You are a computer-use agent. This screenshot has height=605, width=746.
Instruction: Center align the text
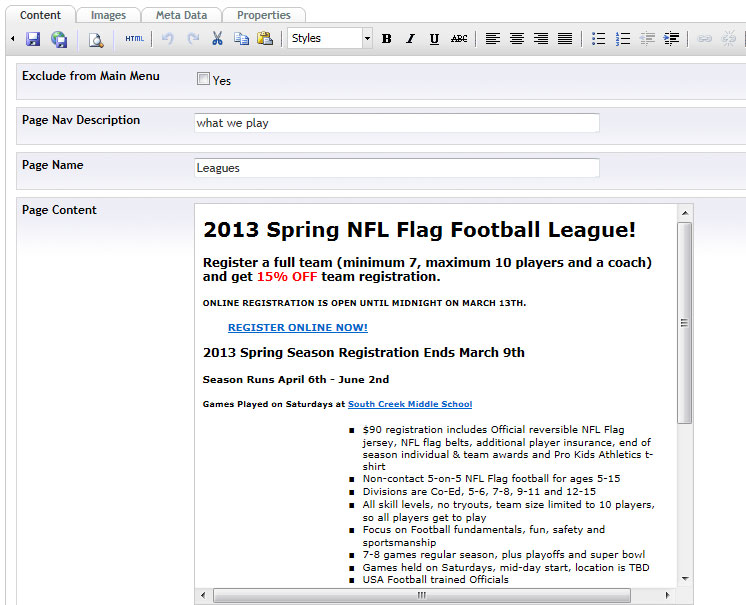517,39
